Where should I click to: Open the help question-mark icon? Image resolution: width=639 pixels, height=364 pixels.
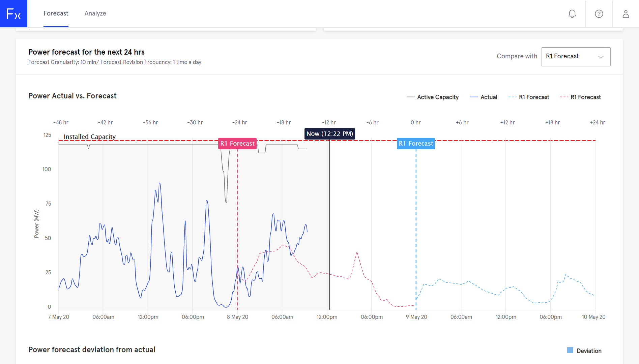point(599,13)
